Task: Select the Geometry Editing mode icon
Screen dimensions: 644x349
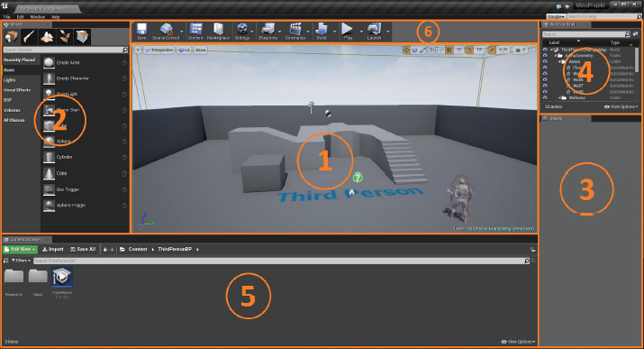Action: (x=82, y=37)
